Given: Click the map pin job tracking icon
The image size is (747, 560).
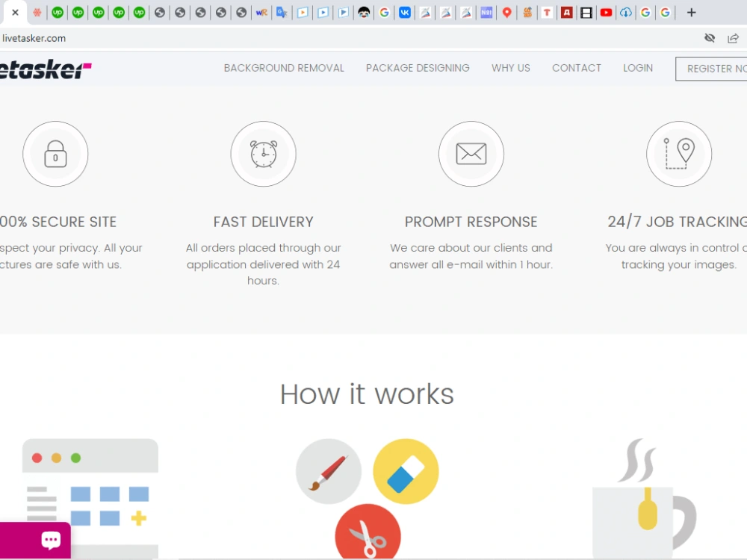Looking at the screenshot, I should point(679,154).
